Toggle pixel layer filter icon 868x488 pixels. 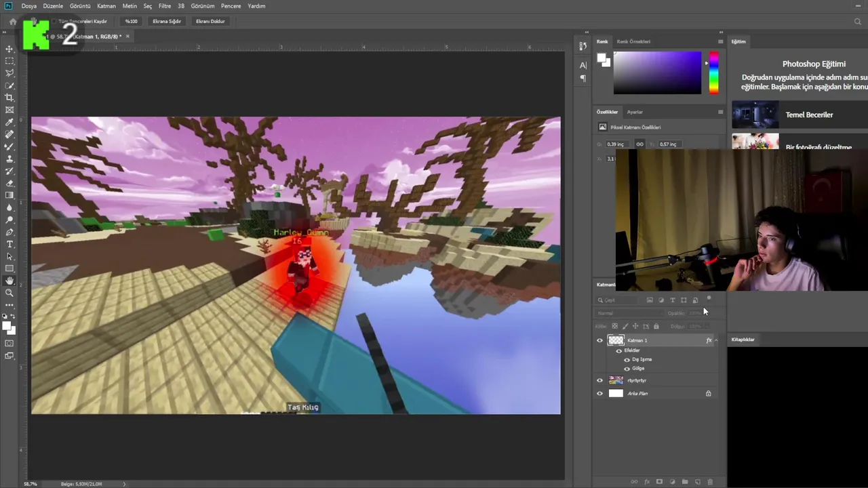point(650,300)
